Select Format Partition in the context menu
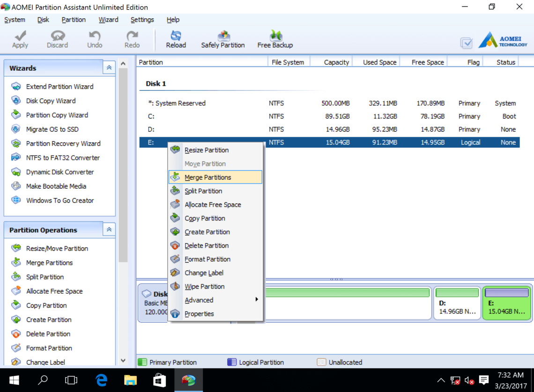 (215, 259)
